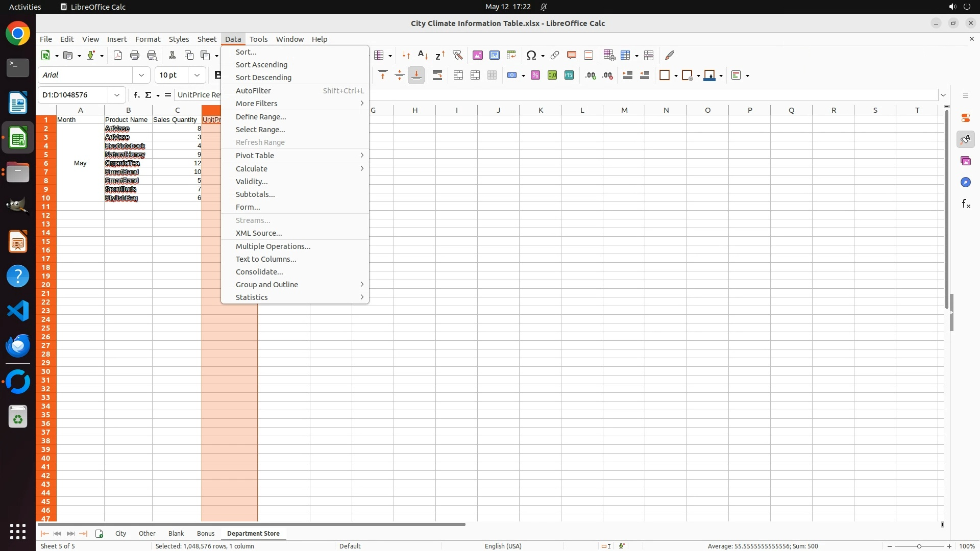The width and height of the screenshot is (980, 551).
Task: Toggle Wrap Text formatting
Action: coord(437,76)
